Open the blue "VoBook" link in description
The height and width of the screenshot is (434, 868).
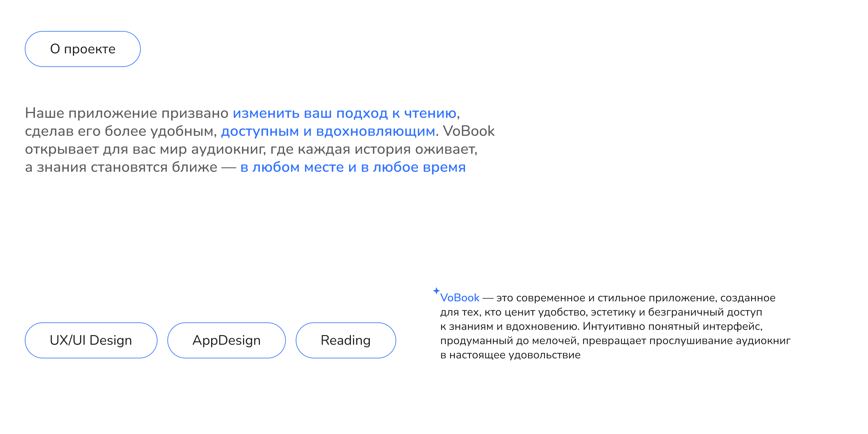click(x=460, y=298)
